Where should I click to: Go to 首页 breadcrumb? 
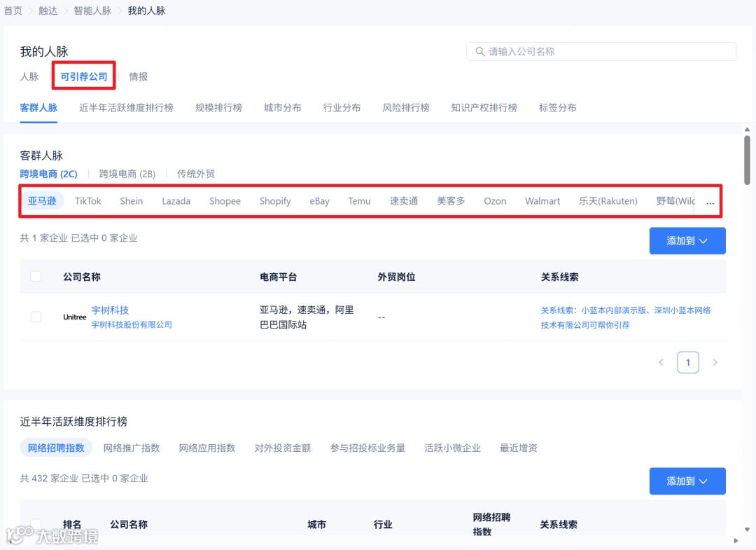point(13,11)
